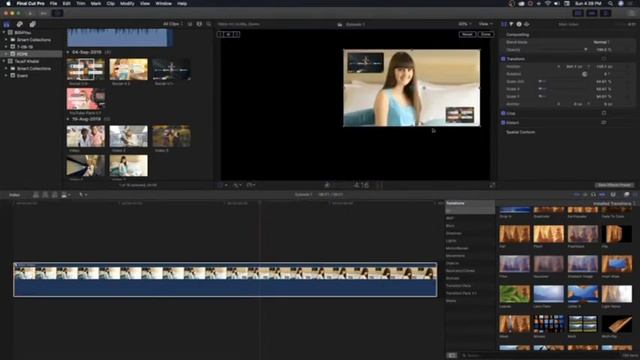
Task: Open the Trim menu
Action: [81, 3]
